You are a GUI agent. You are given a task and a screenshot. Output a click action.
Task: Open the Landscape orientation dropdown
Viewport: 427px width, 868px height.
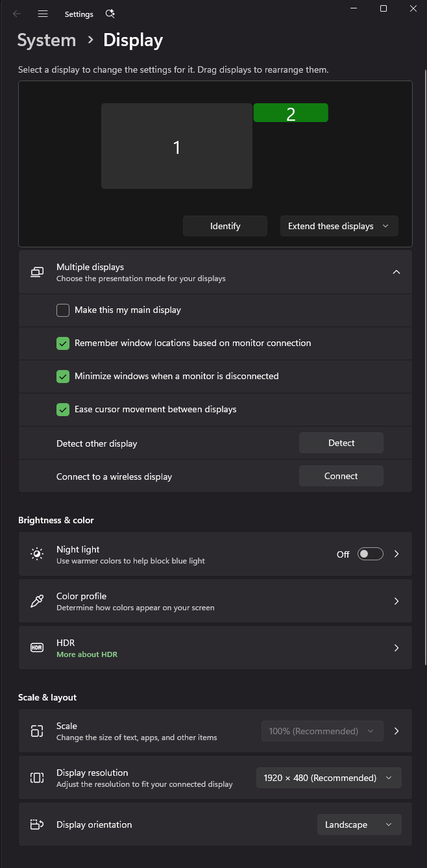tap(359, 825)
